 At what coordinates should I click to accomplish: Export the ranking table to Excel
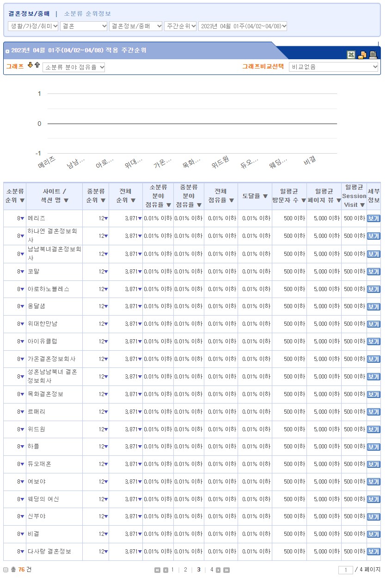[x=351, y=55]
